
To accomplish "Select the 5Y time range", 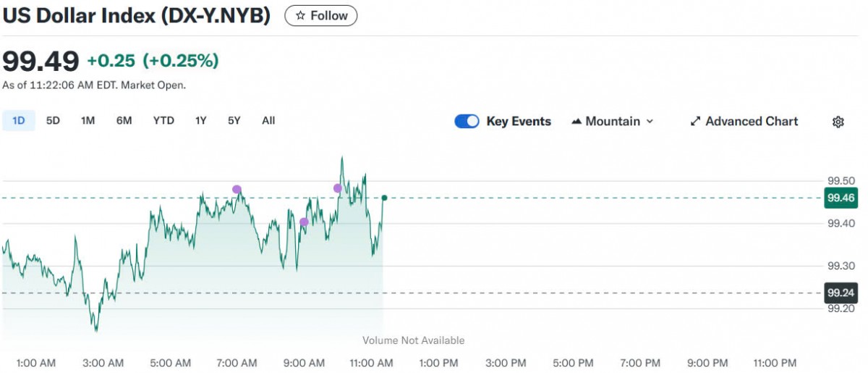I will [234, 121].
